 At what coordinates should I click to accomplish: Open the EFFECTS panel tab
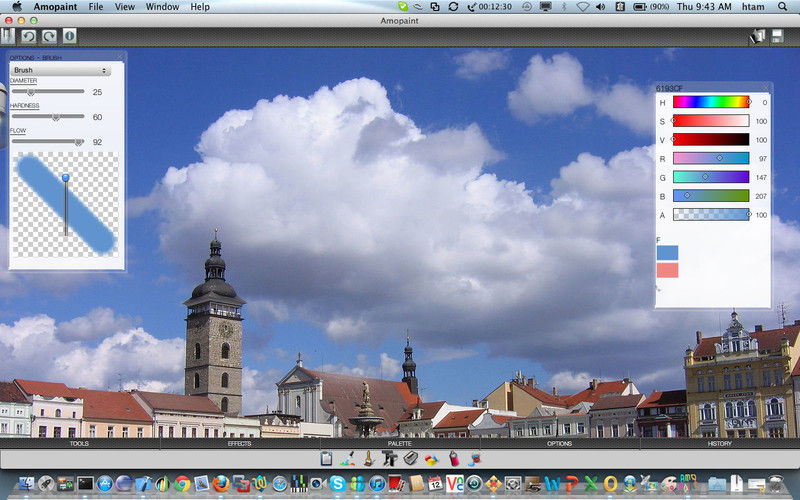pyautogui.click(x=239, y=442)
